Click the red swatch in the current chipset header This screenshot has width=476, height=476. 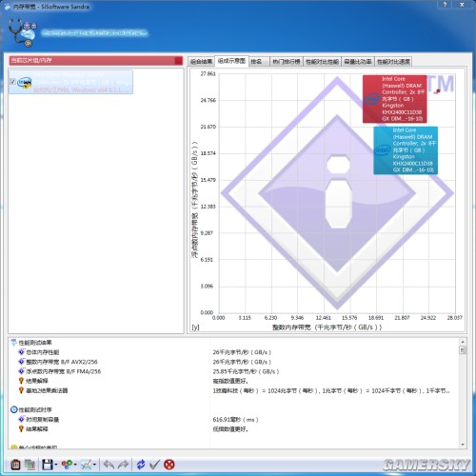click(179, 60)
